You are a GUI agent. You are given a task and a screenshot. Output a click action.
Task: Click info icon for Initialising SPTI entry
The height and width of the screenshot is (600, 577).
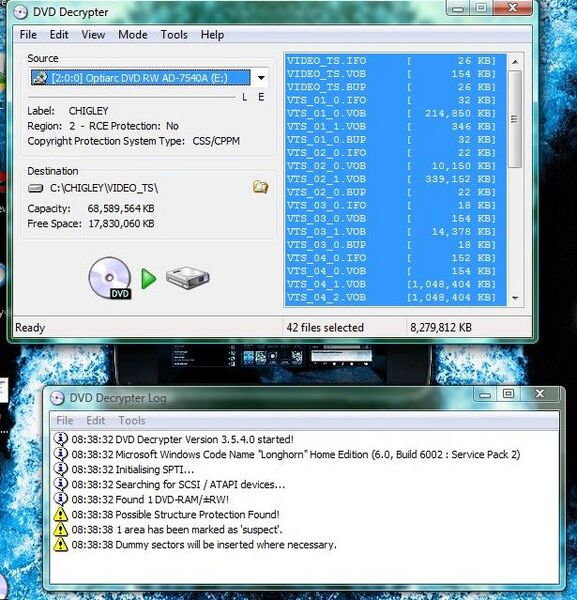pyautogui.click(x=60, y=469)
